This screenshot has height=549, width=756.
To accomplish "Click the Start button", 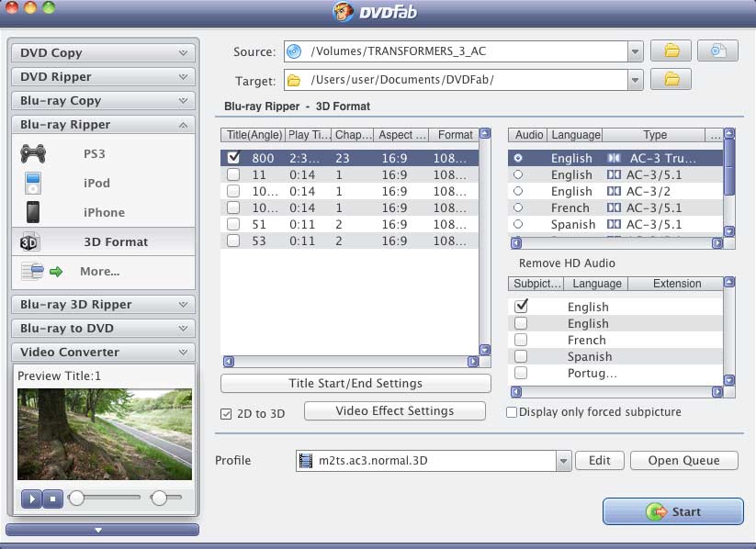I will pyautogui.click(x=673, y=511).
